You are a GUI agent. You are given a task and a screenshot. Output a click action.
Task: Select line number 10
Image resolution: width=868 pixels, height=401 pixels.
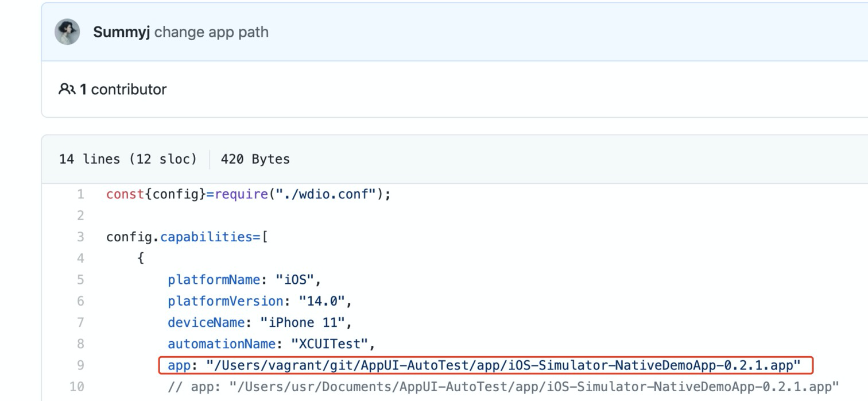pos(77,387)
